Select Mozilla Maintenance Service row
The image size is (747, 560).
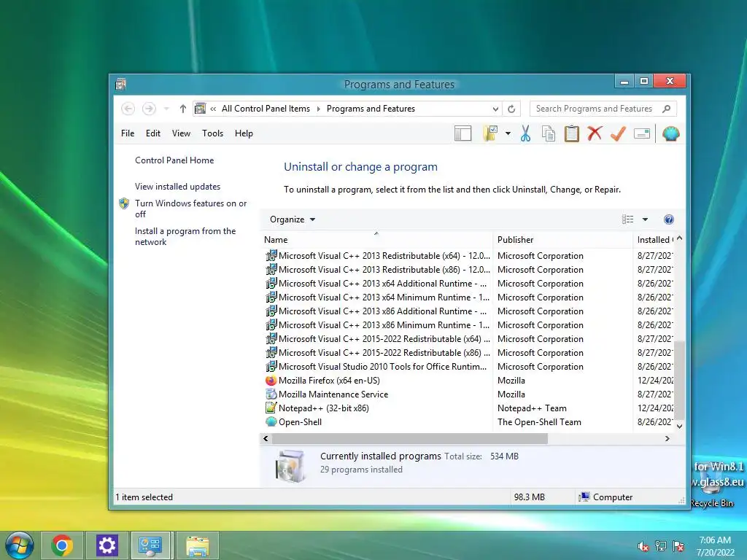tap(333, 394)
